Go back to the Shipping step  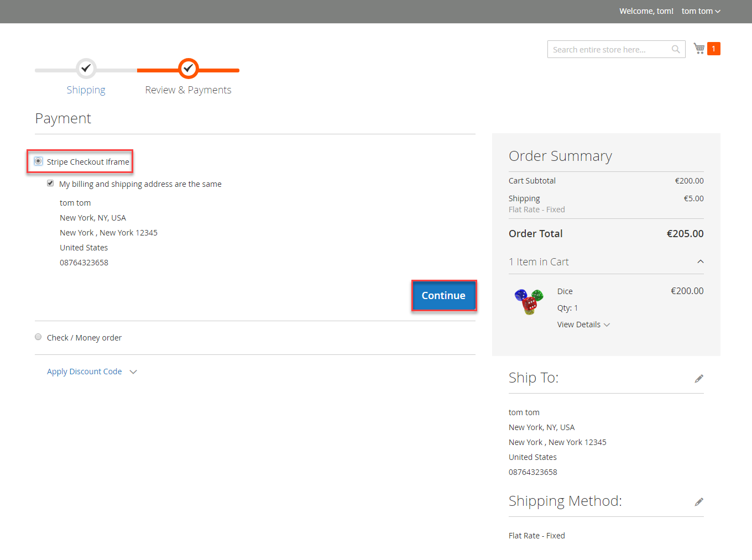coord(86,90)
